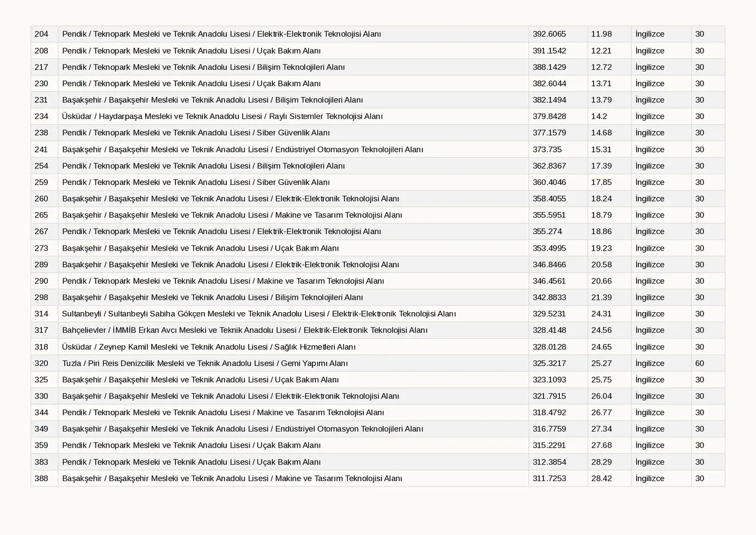
Task: Select percentile value 14.2
Action: [x=599, y=116]
